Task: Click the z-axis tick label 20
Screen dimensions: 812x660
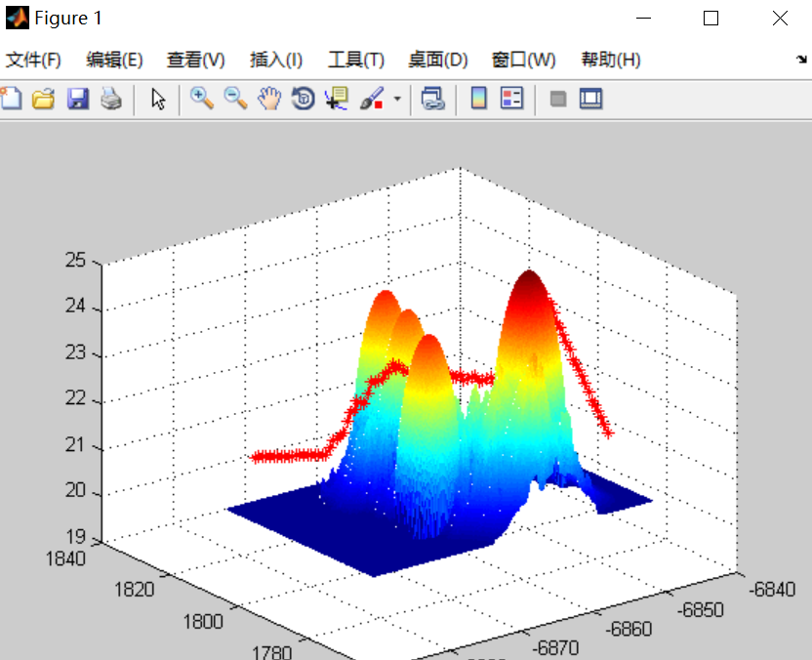Action: [x=75, y=490]
